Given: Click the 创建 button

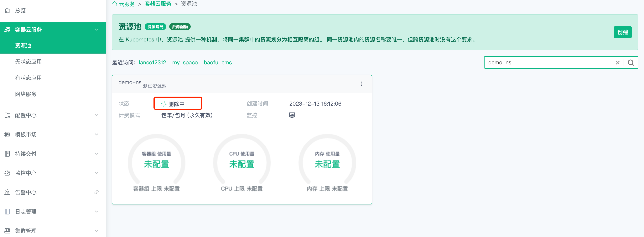Looking at the screenshot, I should (622, 32).
